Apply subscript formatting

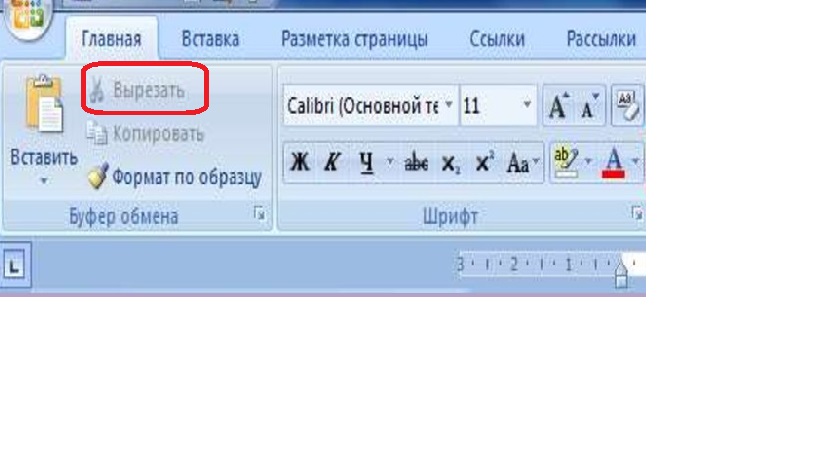451,164
